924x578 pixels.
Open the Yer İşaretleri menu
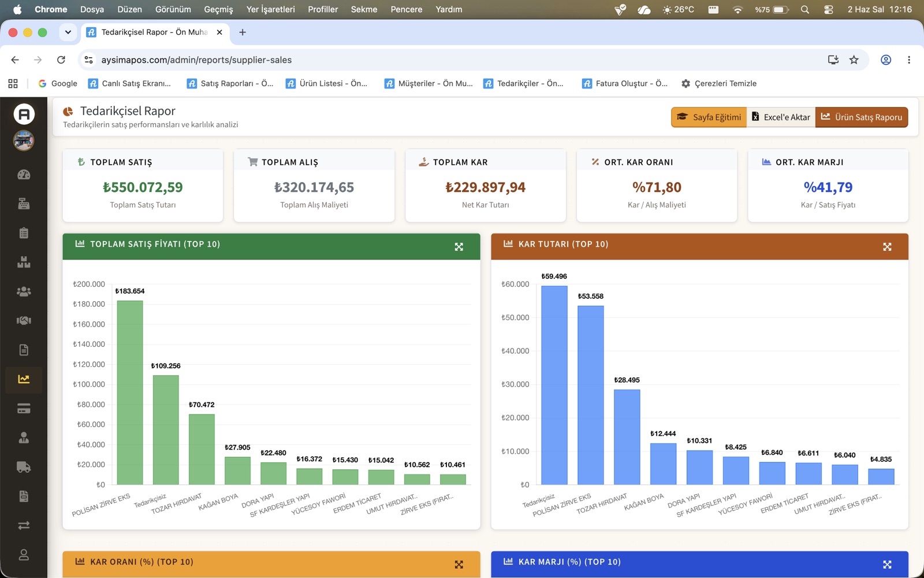[x=270, y=9]
